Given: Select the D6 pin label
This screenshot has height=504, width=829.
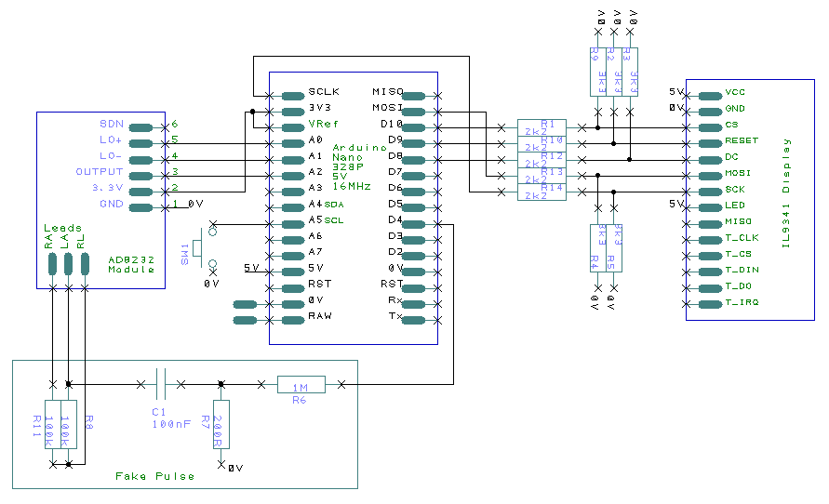Looking at the screenshot, I should 395,188.
